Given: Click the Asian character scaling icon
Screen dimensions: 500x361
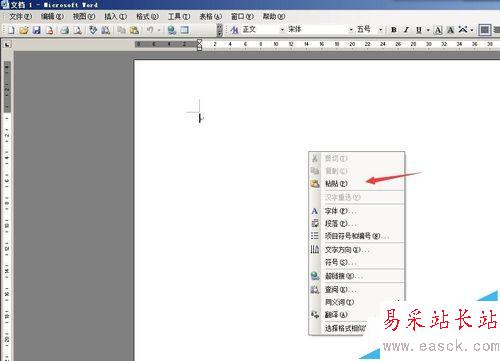Looking at the screenshot, I should (x=463, y=30).
